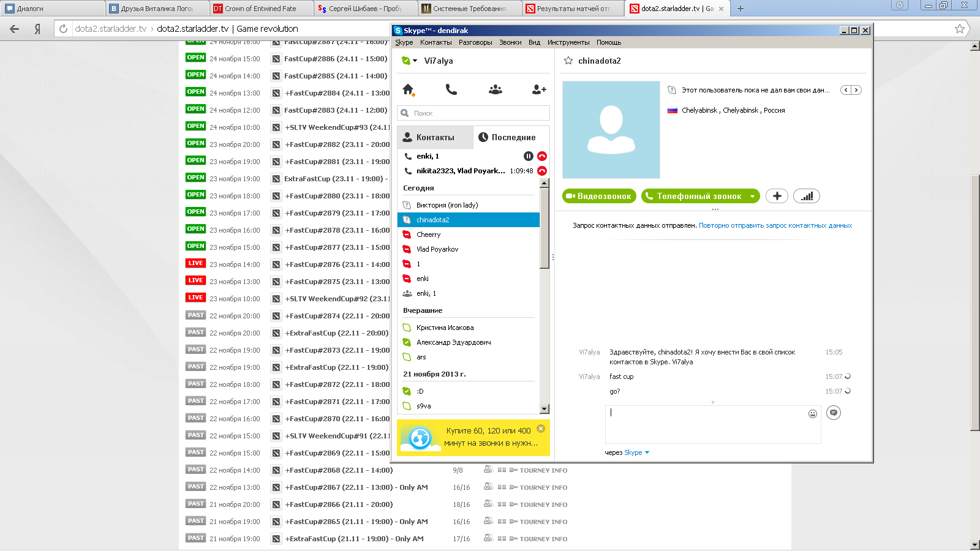Open the Skype menu
The width and height of the screenshot is (980, 551).
tap(404, 42)
